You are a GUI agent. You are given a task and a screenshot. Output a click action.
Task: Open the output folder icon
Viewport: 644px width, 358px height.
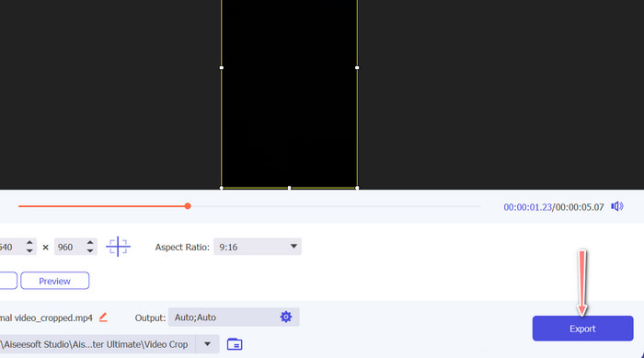point(235,344)
